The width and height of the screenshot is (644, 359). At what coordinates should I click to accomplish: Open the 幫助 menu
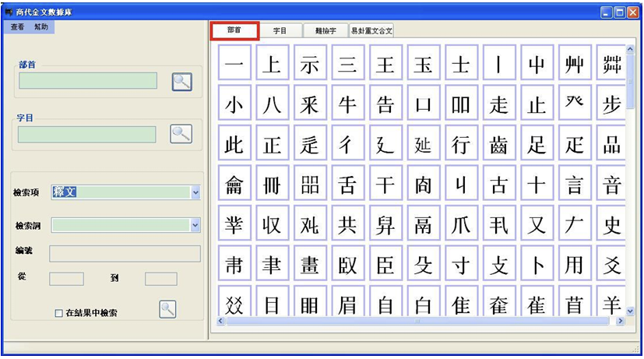click(x=41, y=27)
